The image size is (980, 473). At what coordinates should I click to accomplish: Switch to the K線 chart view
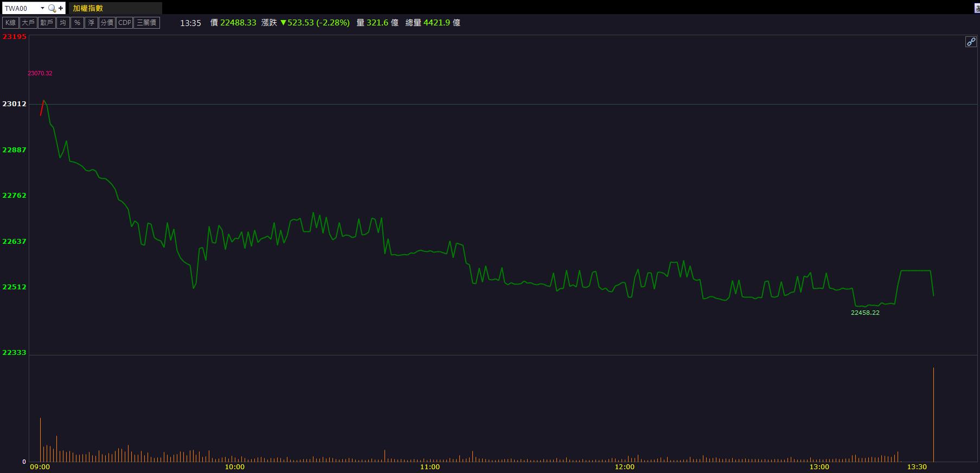10,23
